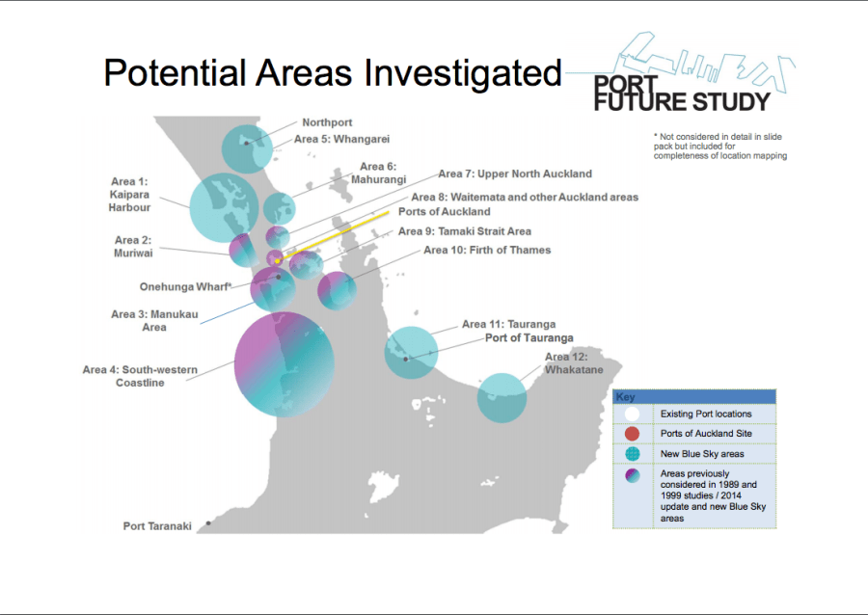This screenshot has width=868, height=615.
Task: Click the Port Taranaki location dot
Action: [208, 523]
